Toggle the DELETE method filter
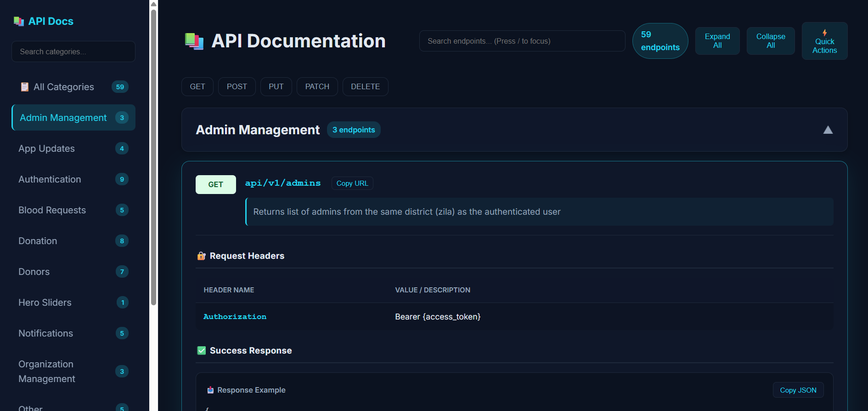868x411 pixels. pos(365,86)
